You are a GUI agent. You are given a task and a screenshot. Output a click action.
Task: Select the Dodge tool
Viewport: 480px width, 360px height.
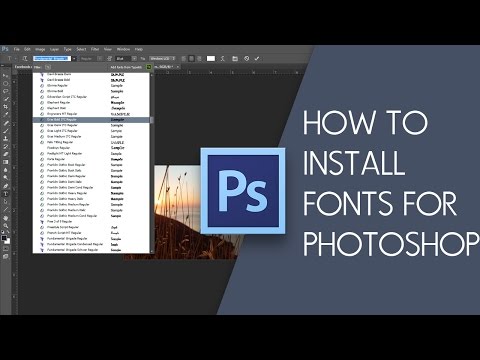point(6,178)
